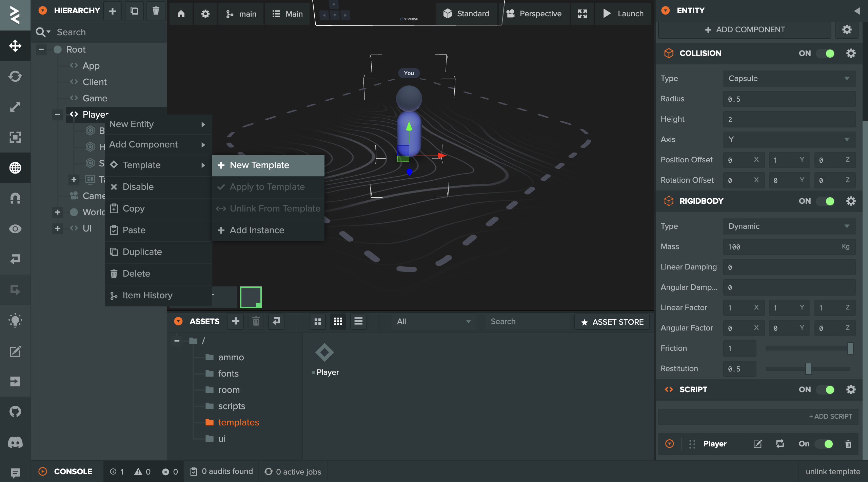Edit the Player script with pencil icon

click(757, 444)
